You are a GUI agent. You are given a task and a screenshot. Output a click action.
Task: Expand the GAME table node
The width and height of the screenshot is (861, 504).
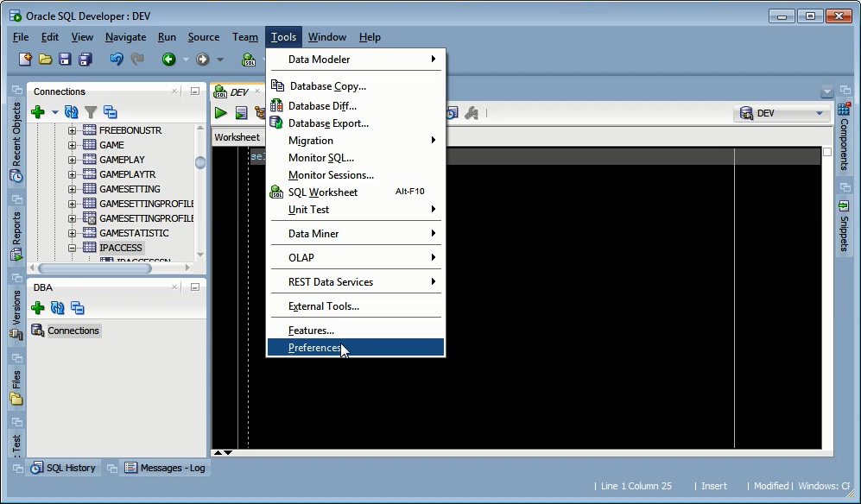[72, 146]
